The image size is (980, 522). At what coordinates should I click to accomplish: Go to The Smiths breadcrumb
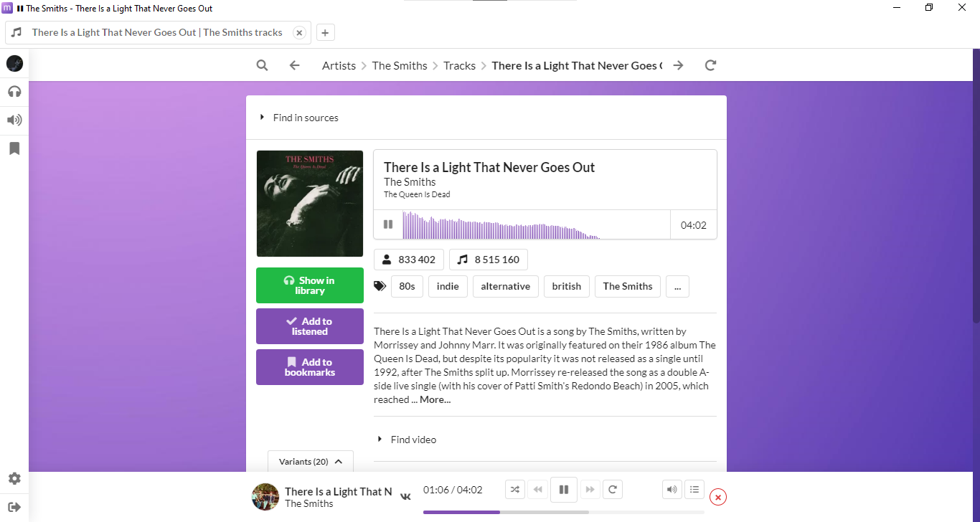[x=400, y=65]
